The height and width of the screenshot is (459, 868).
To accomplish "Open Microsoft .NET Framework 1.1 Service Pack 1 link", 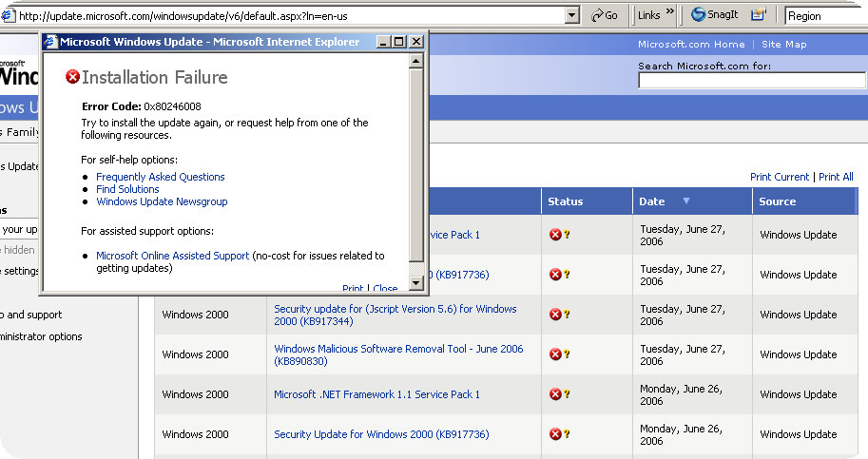I will point(377,394).
